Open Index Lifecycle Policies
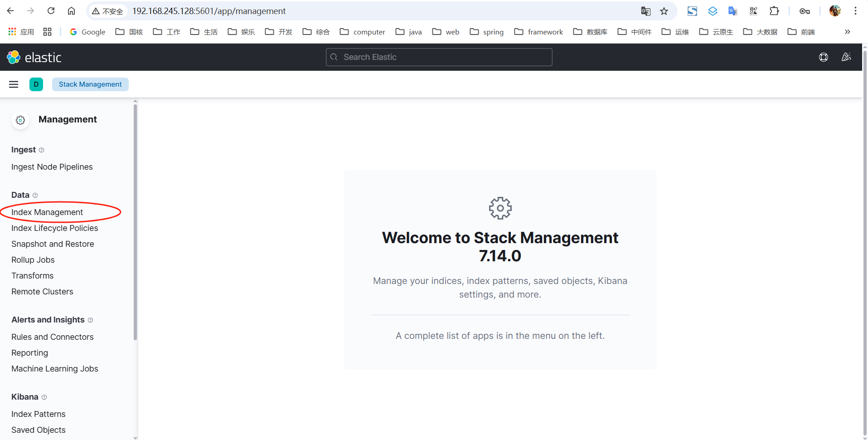 tap(55, 228)
